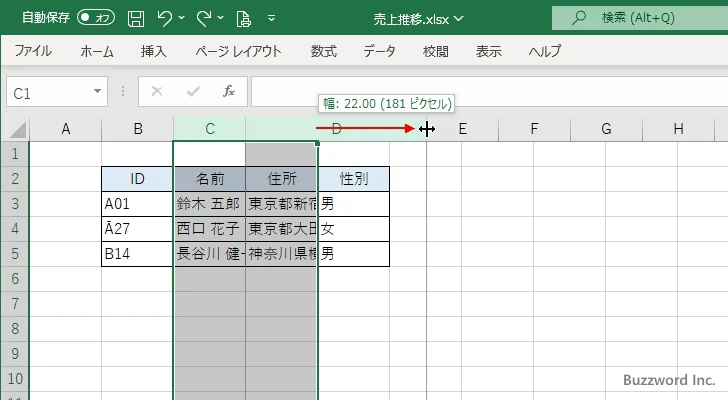Select row 1 header

click(x=15, y=154)
